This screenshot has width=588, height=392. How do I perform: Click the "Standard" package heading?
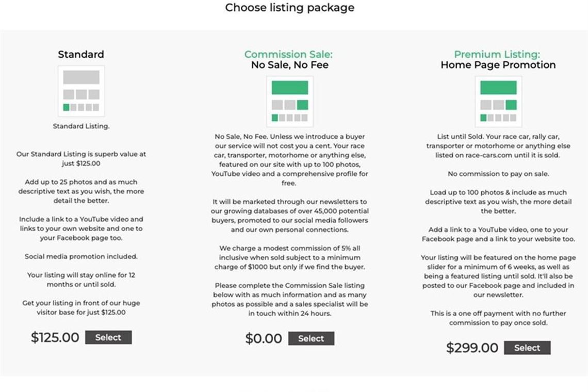point(81,54)
